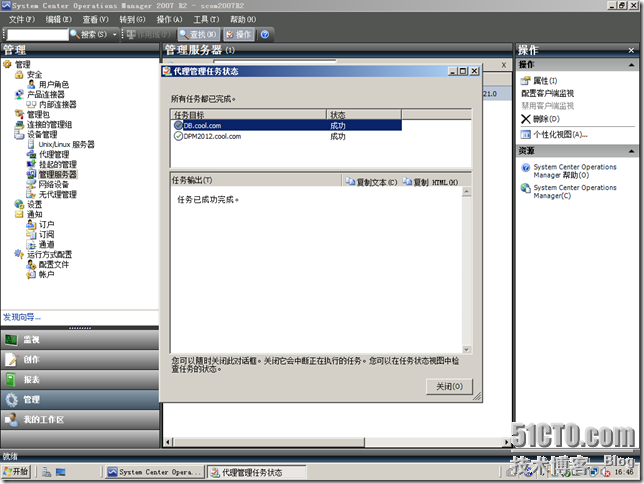Select DB.cool.com task row
The height and width of the screenshot is (484, 644).
pos(286,125)
